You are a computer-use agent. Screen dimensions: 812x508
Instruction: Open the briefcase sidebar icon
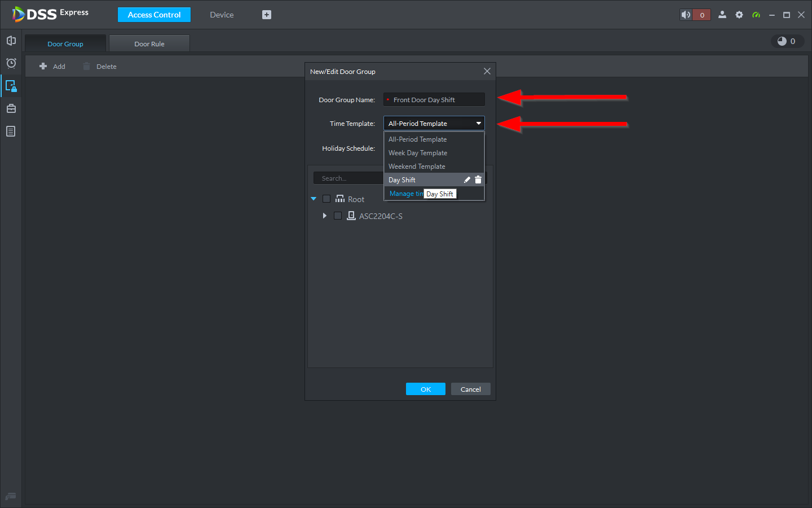click(x=11, y=108)
